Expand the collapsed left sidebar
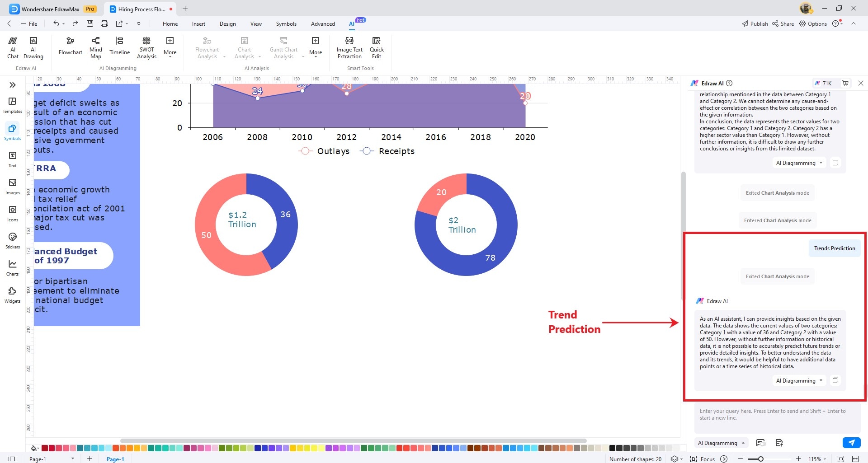Viewport: 868px width, 463px height. pyautogui.click(x=12, y=85)
